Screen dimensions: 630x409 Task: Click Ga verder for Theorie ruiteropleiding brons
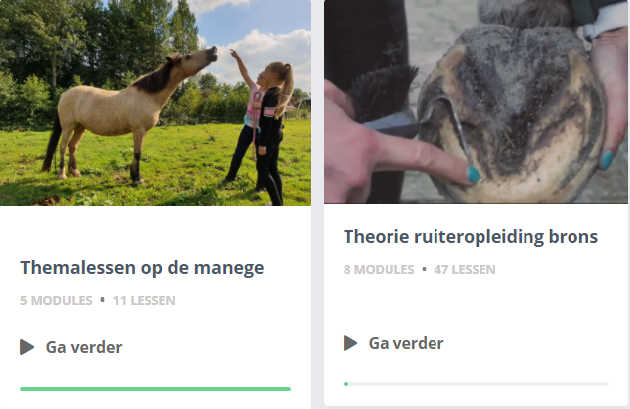click(406, 343)
